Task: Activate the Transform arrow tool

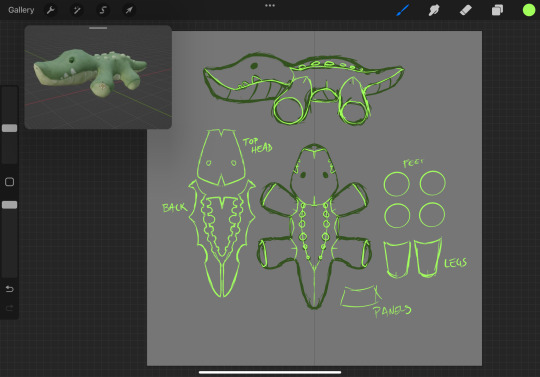Action: 129,10
